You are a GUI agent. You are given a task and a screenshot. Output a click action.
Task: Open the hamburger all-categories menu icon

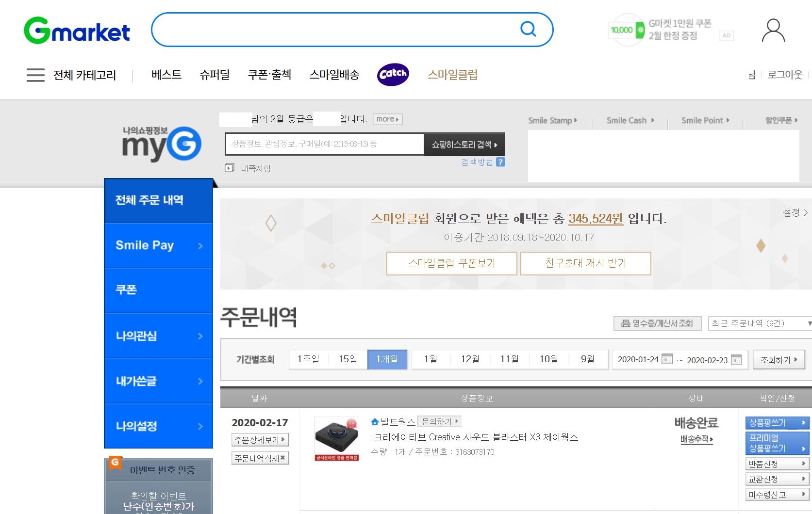point(35,75)
